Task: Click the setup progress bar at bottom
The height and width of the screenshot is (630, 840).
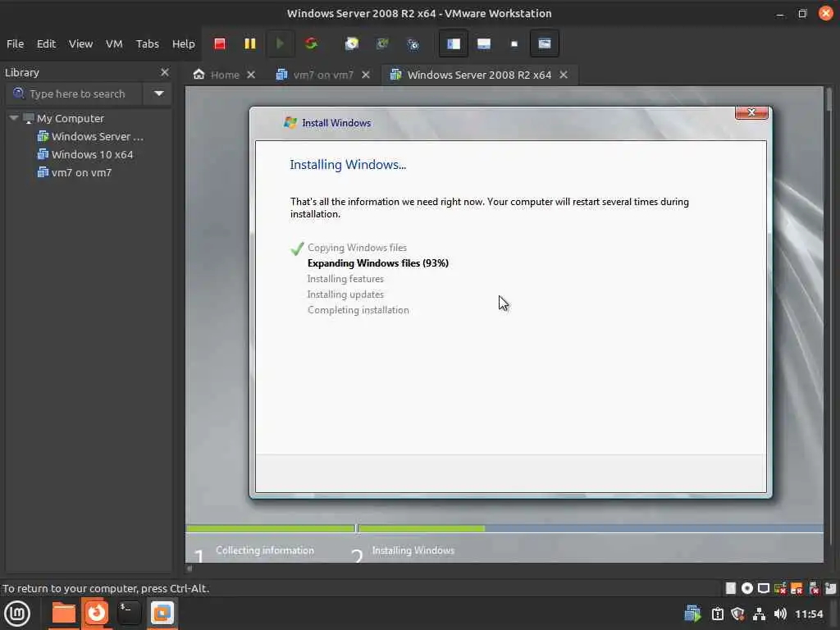Action: coord(504,529)
